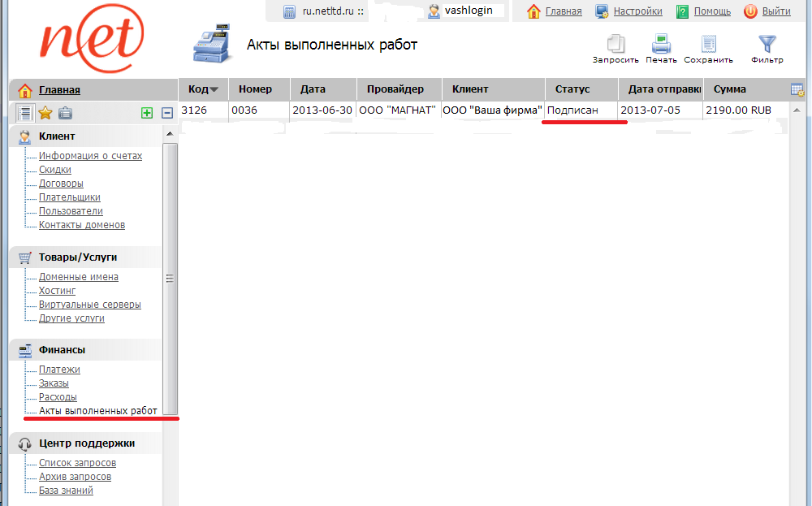The image size is (812, 506).
Task: Collapse all menu sections with minus button
Action: [x=167, y=113]
